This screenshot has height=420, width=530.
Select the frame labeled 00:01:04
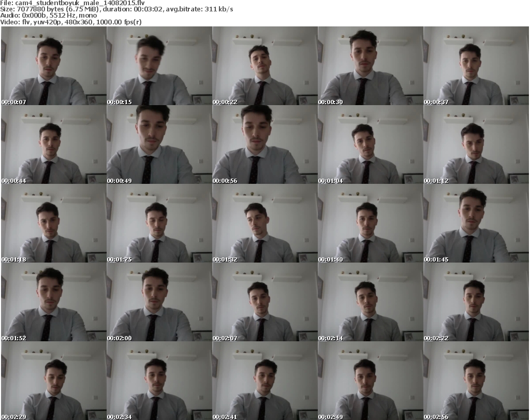[371, 144]
